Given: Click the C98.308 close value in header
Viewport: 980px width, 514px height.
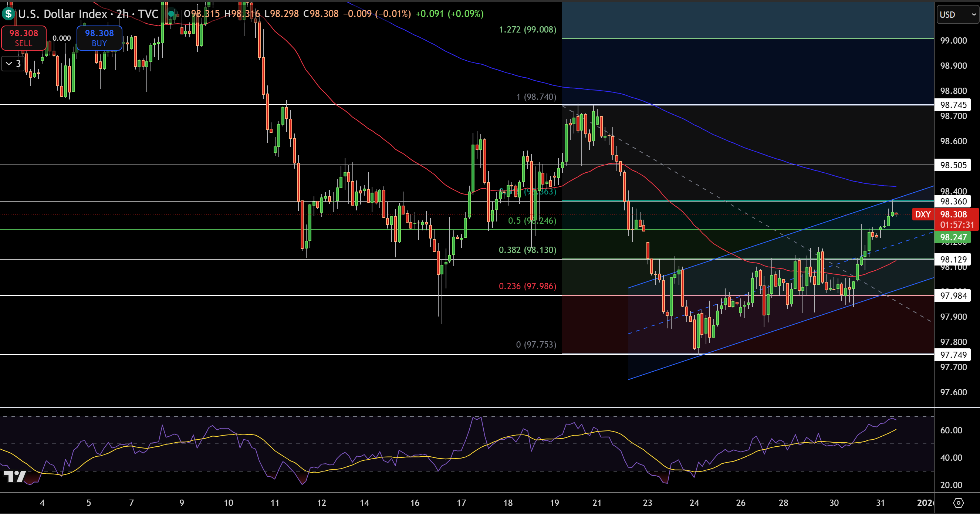Looking at the screenshot, I should pyautogui.click(x=321, y=14).
